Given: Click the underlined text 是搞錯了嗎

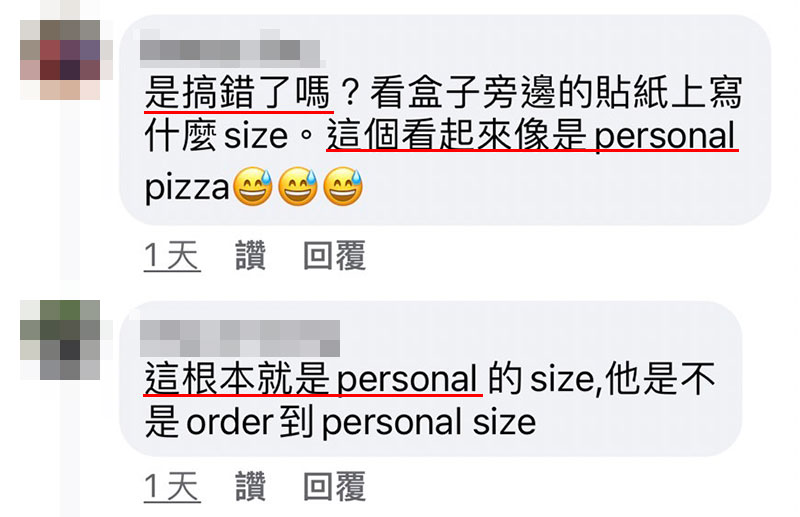Looking at the screenshot, I should pos(239,92).
